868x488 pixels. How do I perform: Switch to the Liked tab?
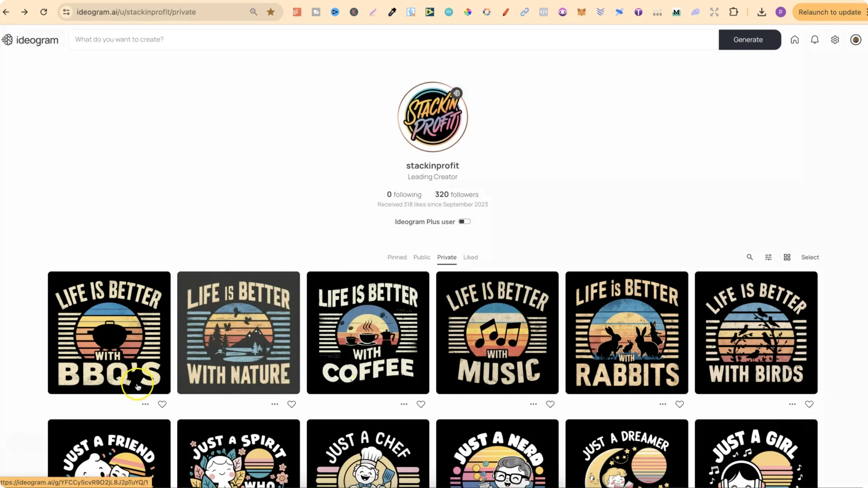[470, 257]
